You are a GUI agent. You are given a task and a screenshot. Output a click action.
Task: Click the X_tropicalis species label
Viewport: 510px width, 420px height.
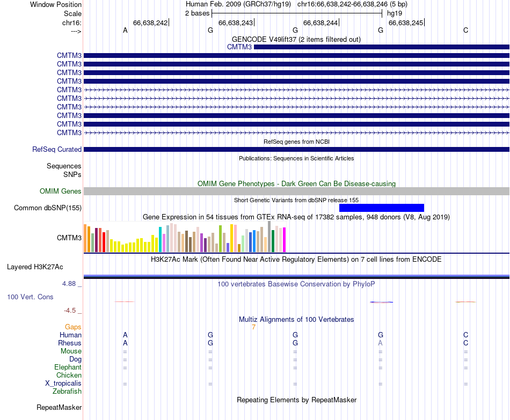[63, 384]
